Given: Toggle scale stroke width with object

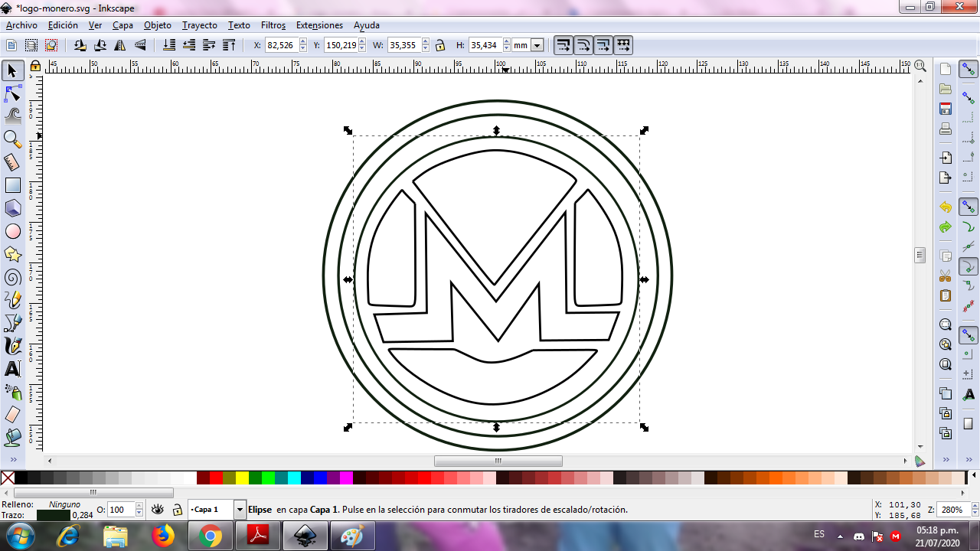Looking at the screenshot, I should click(563, 45).
